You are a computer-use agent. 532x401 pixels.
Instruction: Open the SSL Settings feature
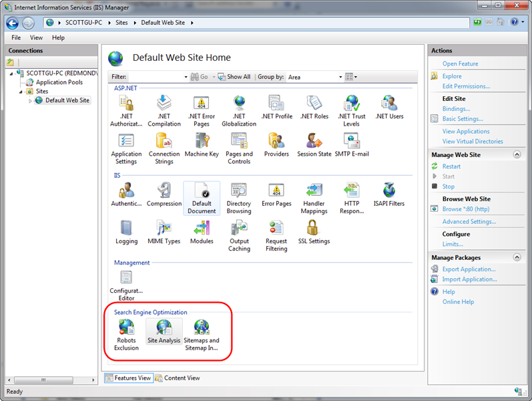point(314,232)
